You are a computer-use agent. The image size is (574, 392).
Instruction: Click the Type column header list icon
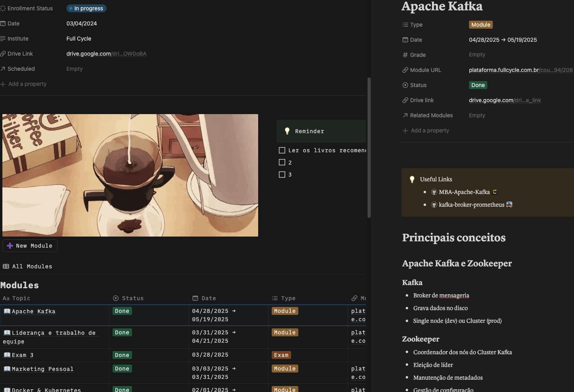coord(275,298)
